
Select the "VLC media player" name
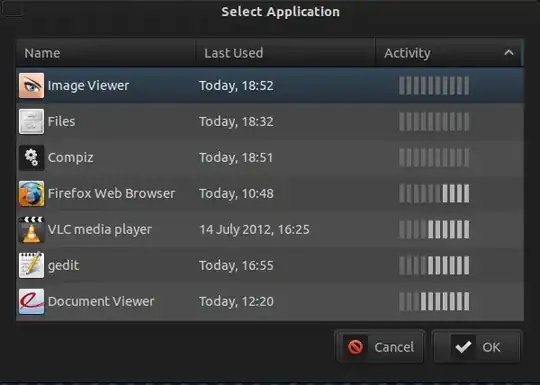(100, 230)
